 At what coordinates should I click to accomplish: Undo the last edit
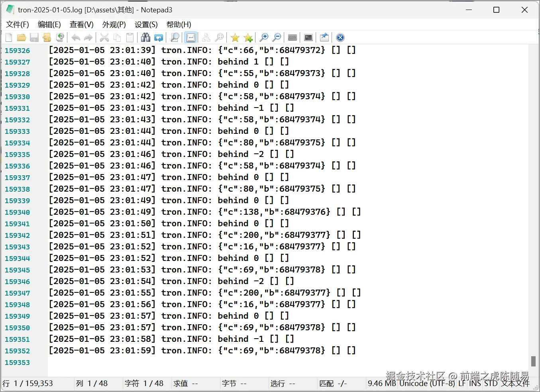(76, 37)
